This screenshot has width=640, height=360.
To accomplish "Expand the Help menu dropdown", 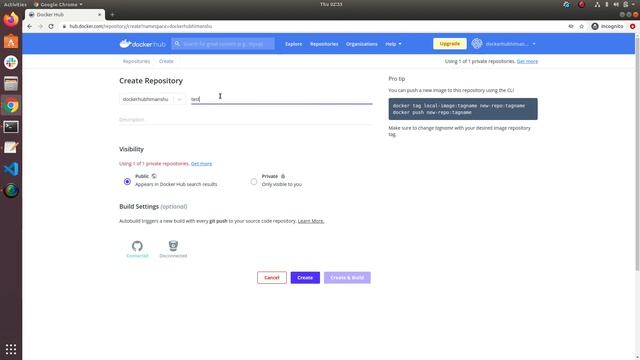I will point(393,44).
